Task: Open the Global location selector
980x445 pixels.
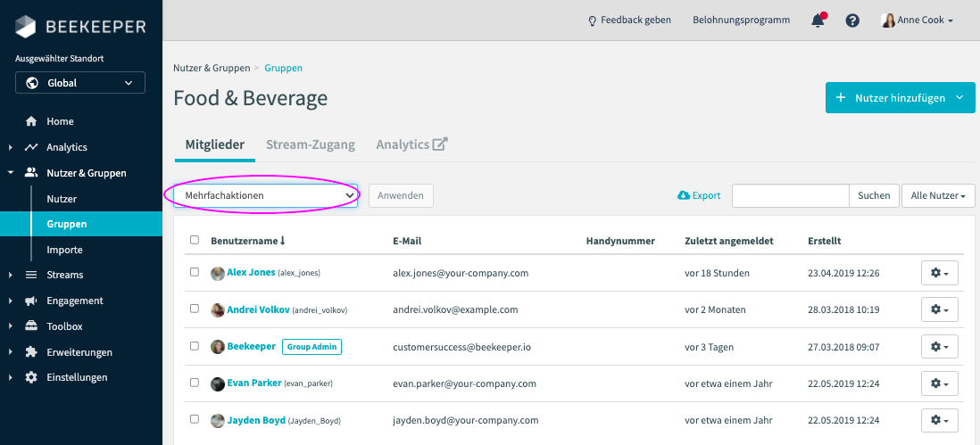Action: 80,83
